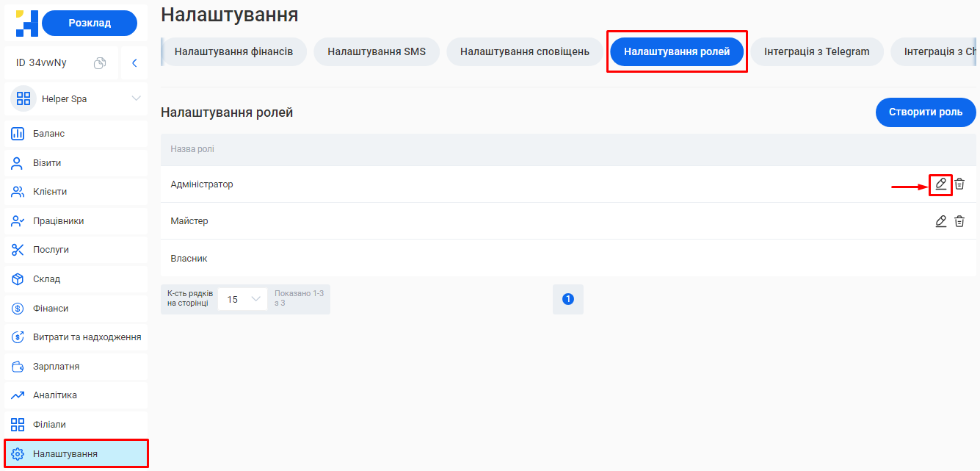This screenshot has height=471, width=980.
Task: Select the Візити sidebar icon
Action: [46, 162]
